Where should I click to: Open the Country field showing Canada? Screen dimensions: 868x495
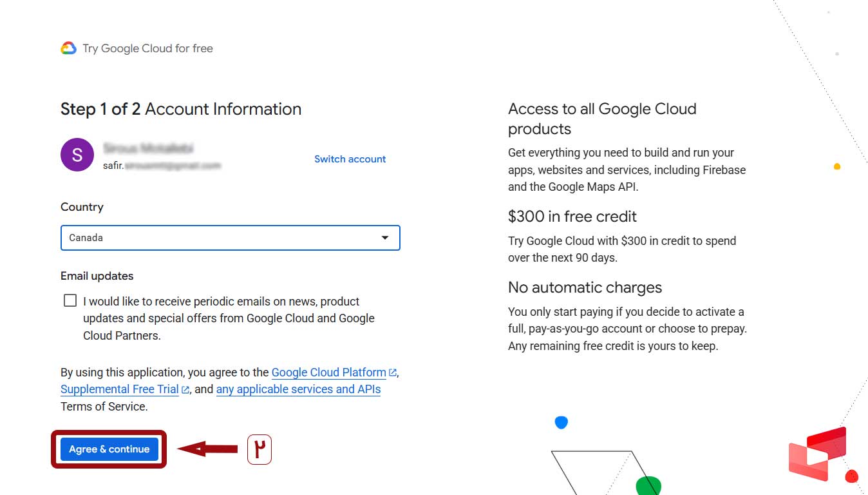pos(219,238)
